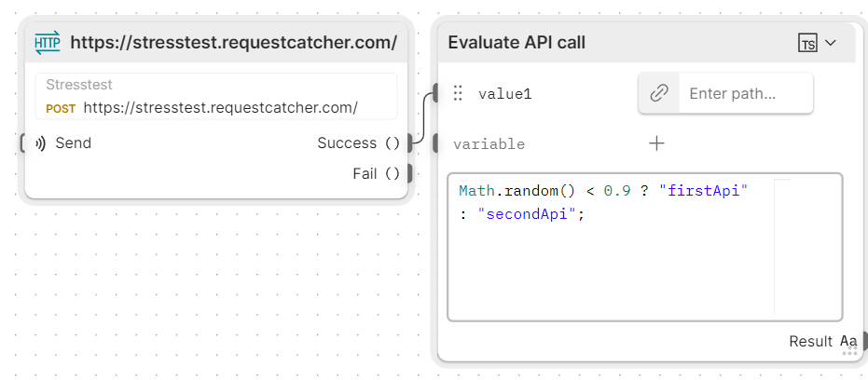
Task: Expand the language chevron next to TS
Action: point(832,43)
